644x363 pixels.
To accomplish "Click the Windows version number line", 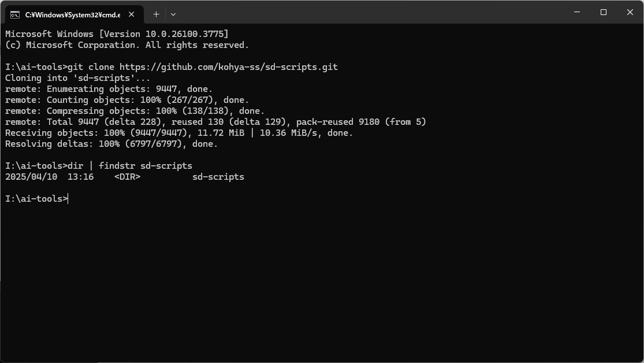I will [117, 34].
